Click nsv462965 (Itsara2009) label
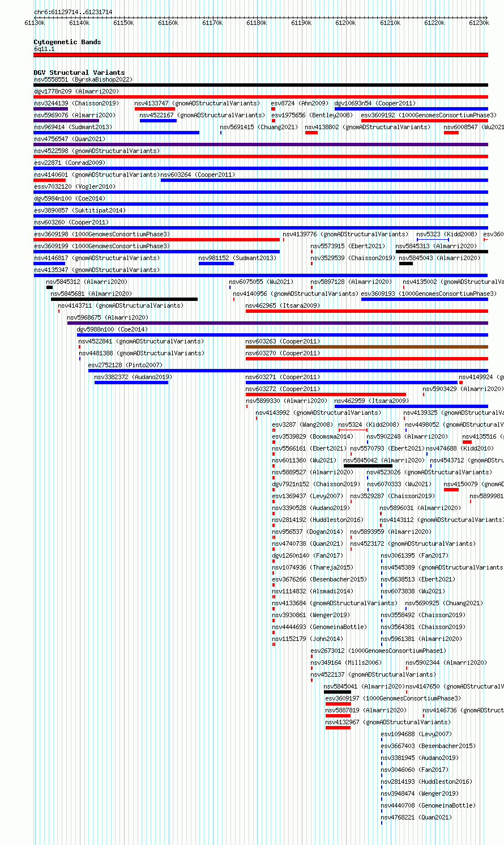The width and height of the screenshot is (504, 845). [x=283, y=306]
